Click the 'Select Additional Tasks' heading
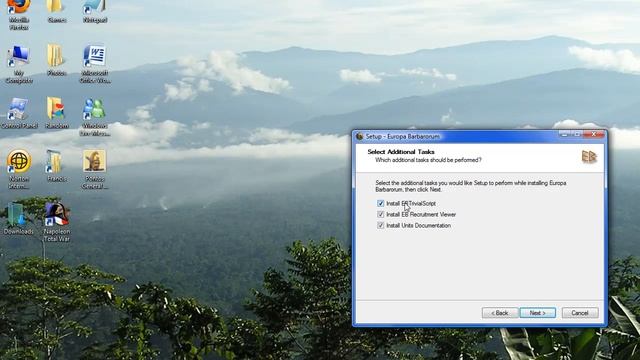The width and height of the screenshot is (640, 360). pos(401,152)
